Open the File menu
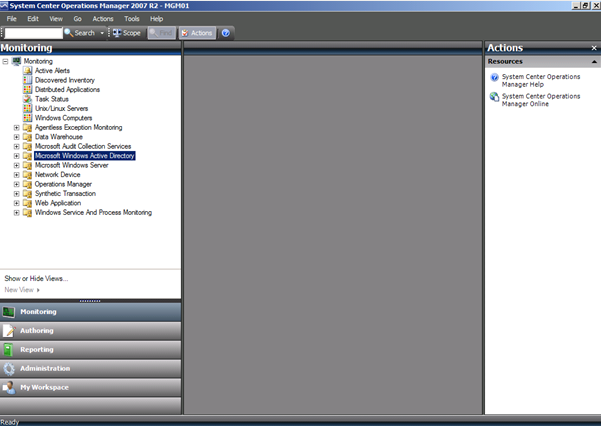The image size is (601, 426). point(11,19)
